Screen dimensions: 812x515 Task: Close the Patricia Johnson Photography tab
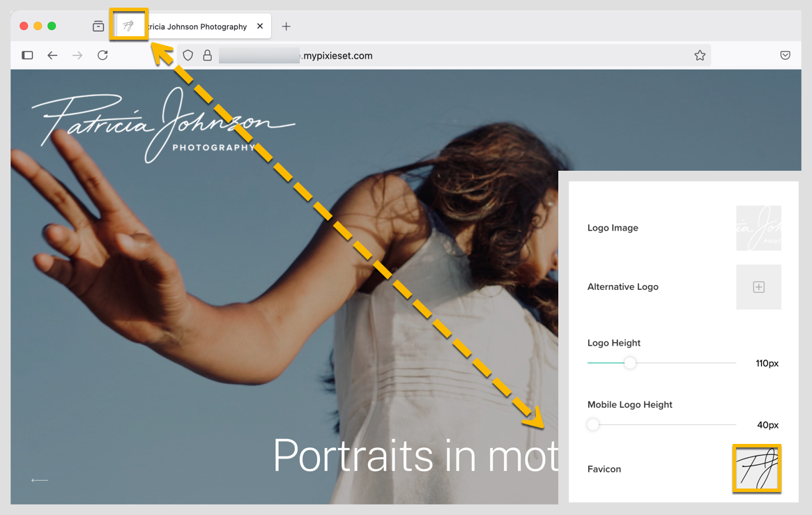[x=260, y=26]
